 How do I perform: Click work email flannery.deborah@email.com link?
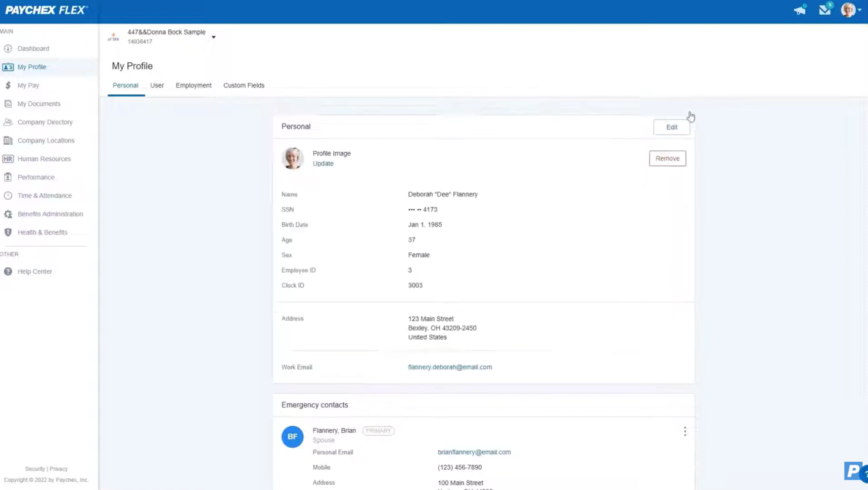pyautogui.click(x=450, y=367)
